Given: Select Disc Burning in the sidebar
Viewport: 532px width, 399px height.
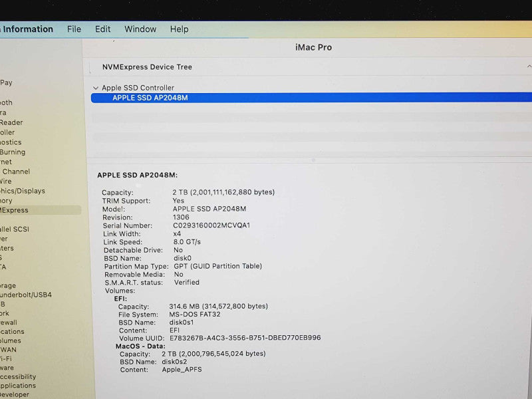Looking at the screenshot, I should (13, 152).
